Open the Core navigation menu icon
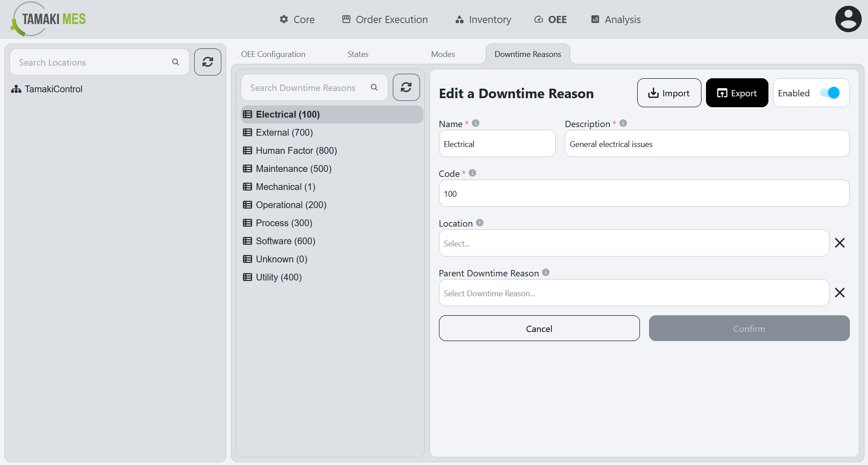This screenshot has width=868, height=465. (x=283, y=19)
